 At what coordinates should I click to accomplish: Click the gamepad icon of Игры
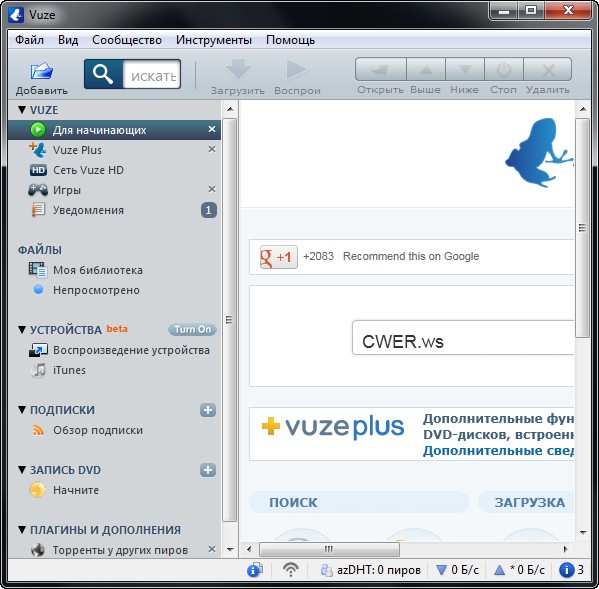click(x=38, y=190)
